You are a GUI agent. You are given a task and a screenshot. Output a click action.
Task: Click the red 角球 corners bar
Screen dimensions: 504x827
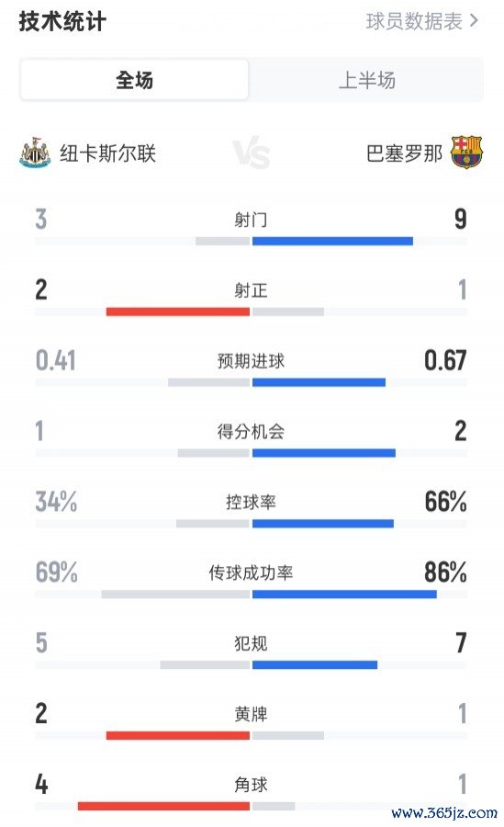(x=163, y=807)
